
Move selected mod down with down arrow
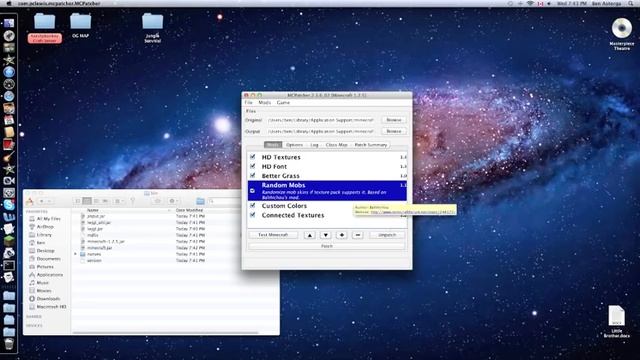(325, 235)
